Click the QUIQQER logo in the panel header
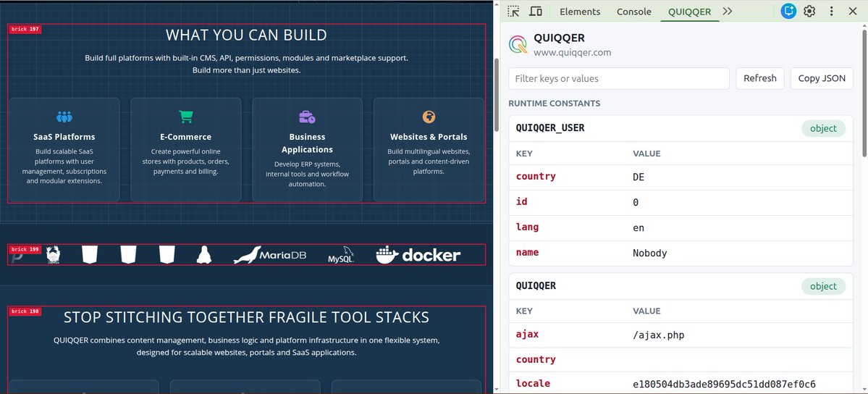 tap(518, 44)
